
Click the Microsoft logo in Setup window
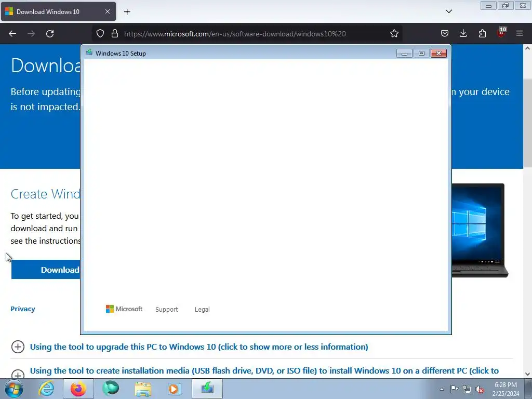click(124, 309)
